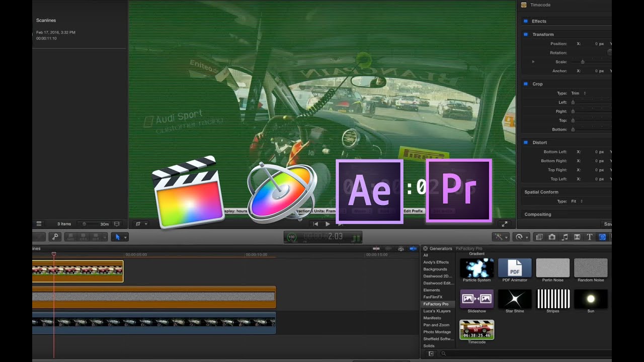Toggle the Effects section checkbox
This screenshot has width=644, height=362.
(526, 21)
